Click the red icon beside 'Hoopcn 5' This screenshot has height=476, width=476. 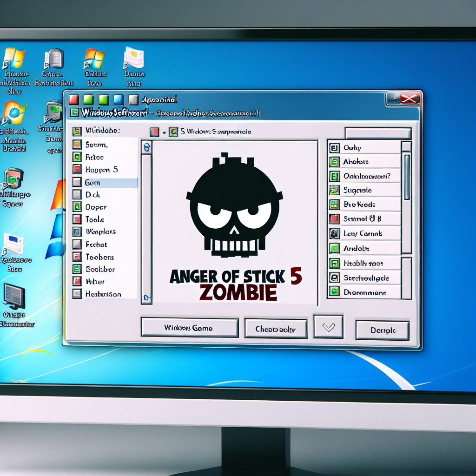click(77, 169)
